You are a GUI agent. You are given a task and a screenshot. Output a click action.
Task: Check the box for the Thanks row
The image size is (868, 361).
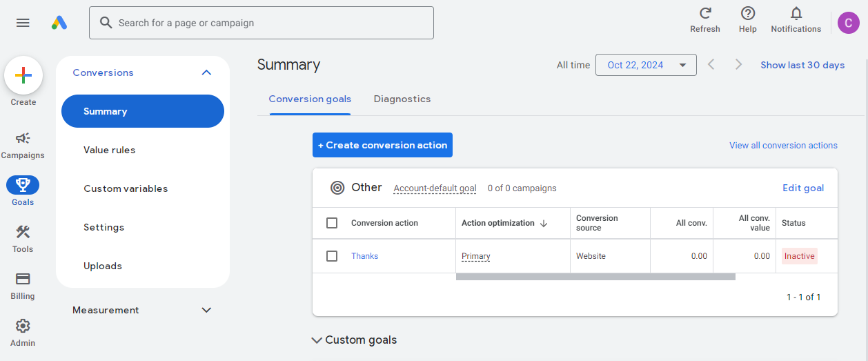click(332, 256)
